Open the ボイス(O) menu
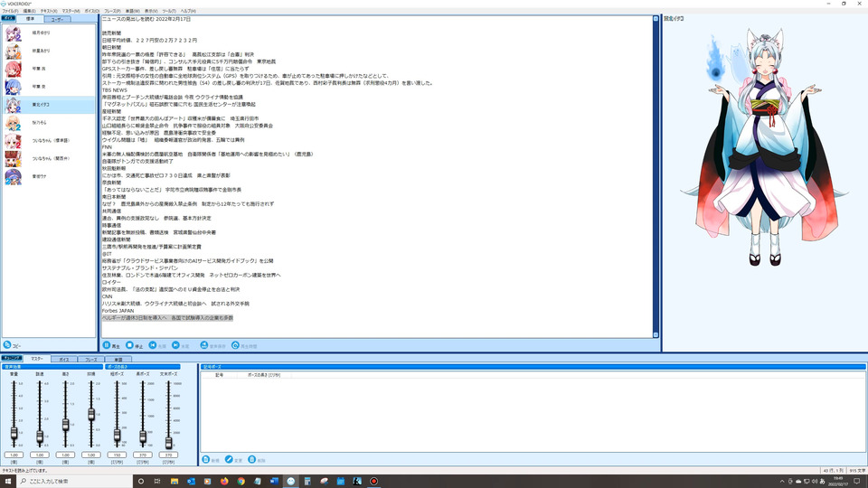Screen dimensions: 868x488 coord(92,11)
